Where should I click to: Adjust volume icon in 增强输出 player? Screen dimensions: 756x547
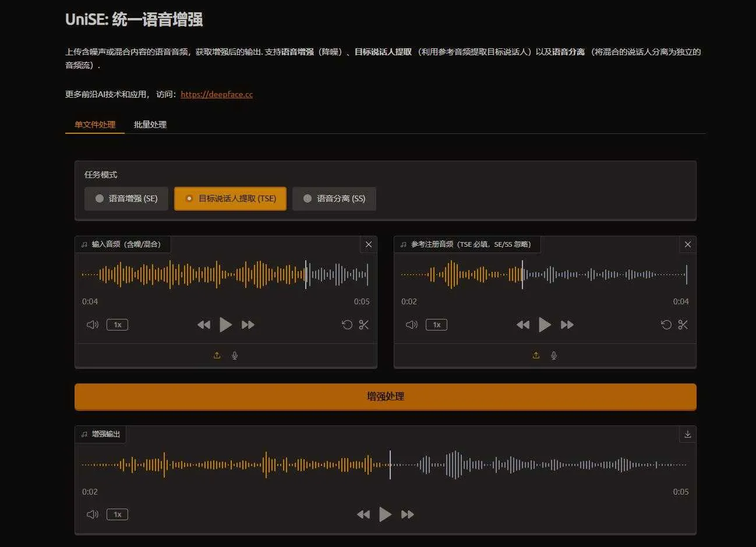tap(93, 514)
